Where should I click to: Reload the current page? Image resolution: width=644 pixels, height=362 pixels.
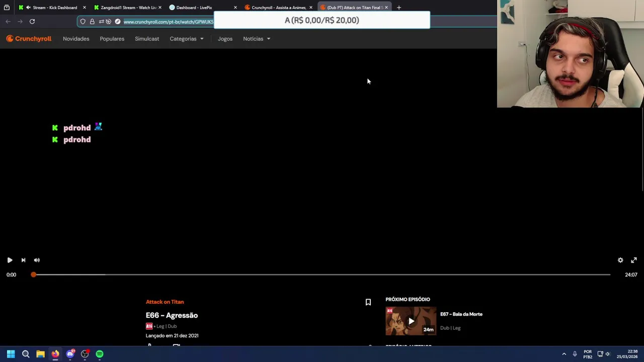32,21
